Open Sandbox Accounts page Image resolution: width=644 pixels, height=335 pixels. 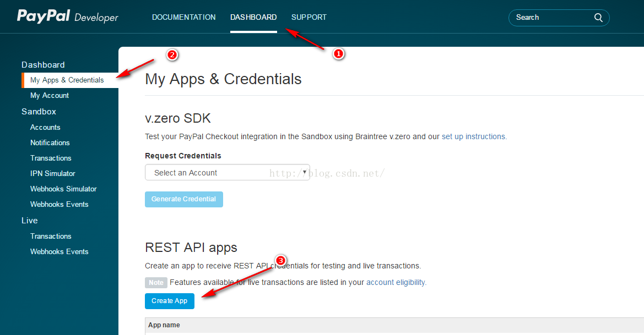point(45,128)
